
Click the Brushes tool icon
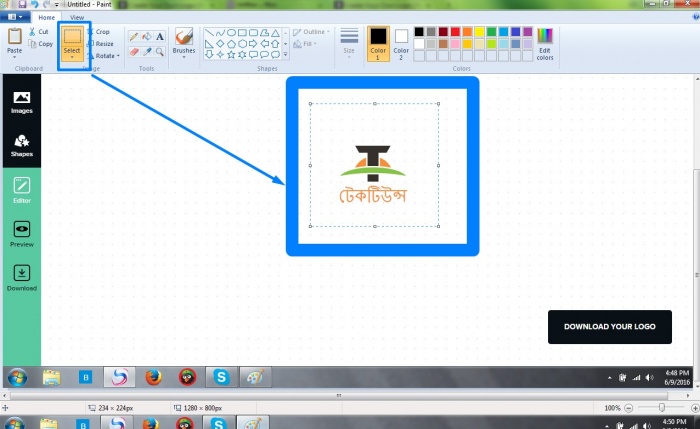click(183, 37)
